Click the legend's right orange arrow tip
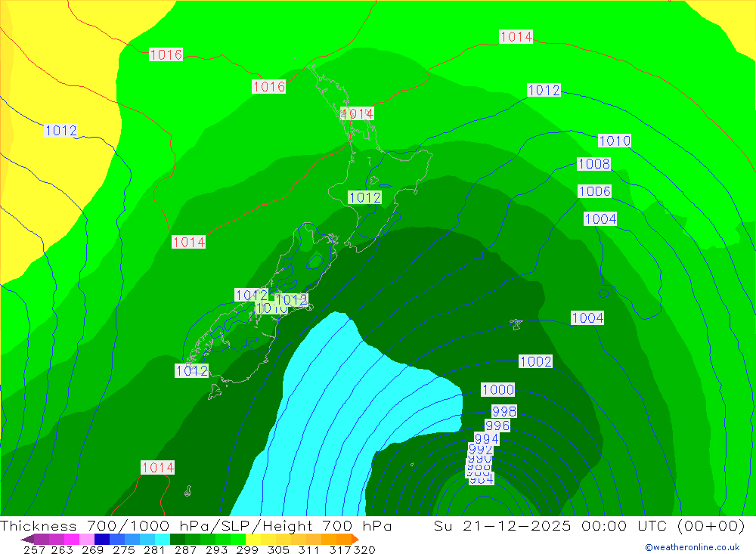This screenshot has width=756, height=554. coord(356,539)
